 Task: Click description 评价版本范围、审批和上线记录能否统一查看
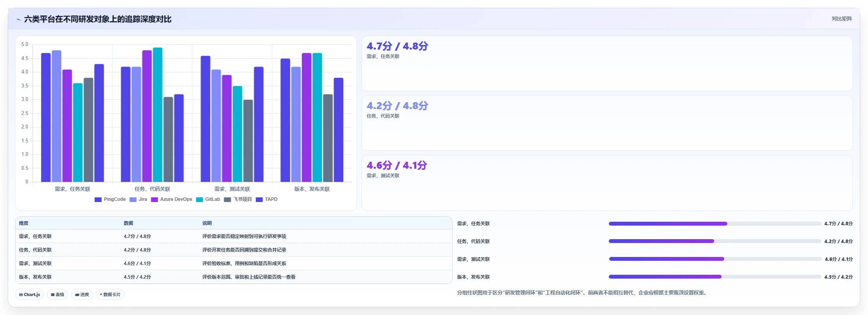(249, 277)
